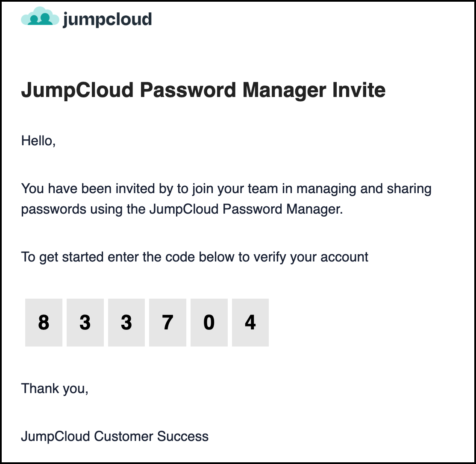
Task: Click the Hello greeting text
Action: tap(38, 141)
